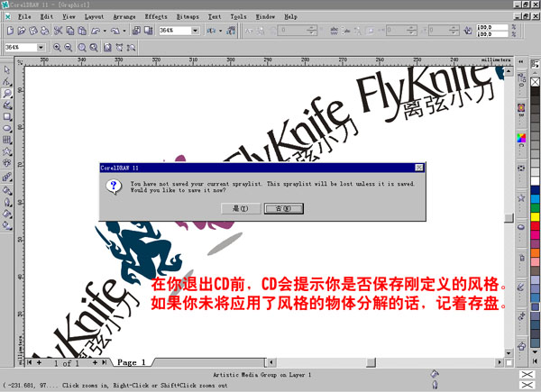Click the Undo arrow icon
This screenshot has height=392, width=541.
point(96,31)
